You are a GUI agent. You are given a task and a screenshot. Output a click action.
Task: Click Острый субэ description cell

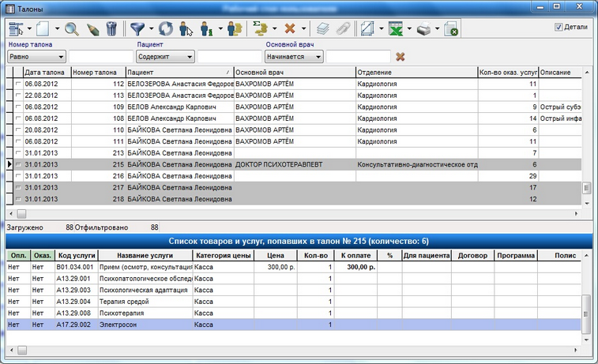click(x=560, y=107)
